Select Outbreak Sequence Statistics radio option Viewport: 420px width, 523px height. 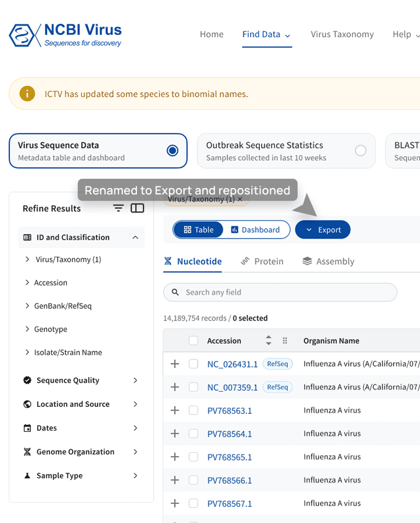360,150
